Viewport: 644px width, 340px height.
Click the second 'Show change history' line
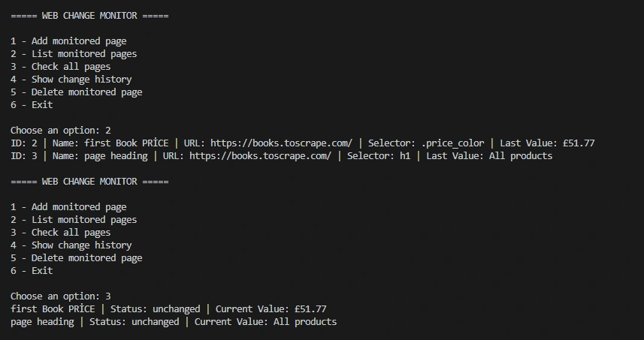(x=71, y=245)
